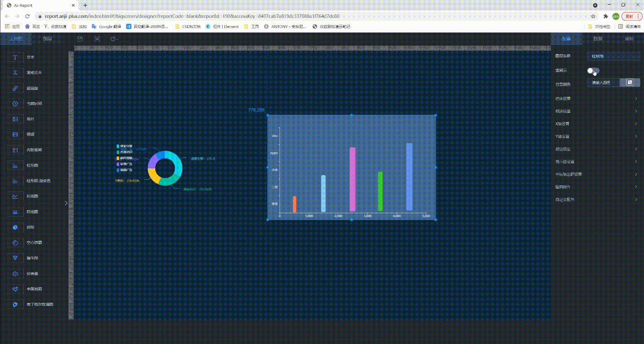
Task: Reload the page with refresh icon
Action: pos(28,16)
